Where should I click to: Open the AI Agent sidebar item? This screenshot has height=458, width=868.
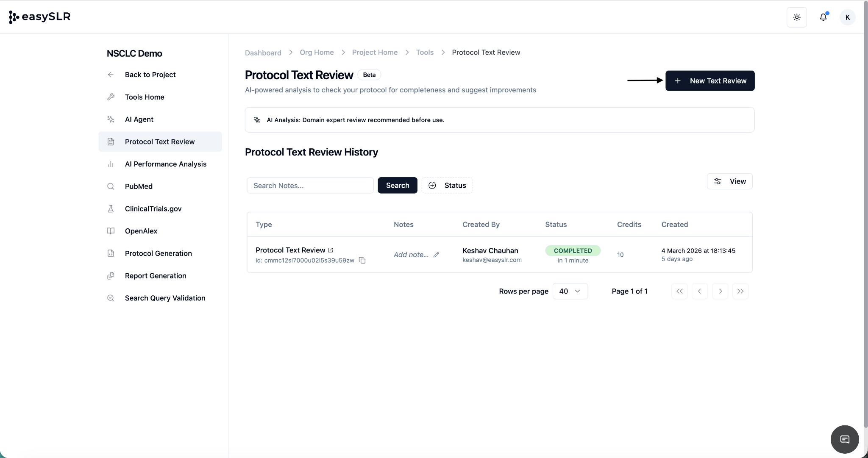pos(139,119)
